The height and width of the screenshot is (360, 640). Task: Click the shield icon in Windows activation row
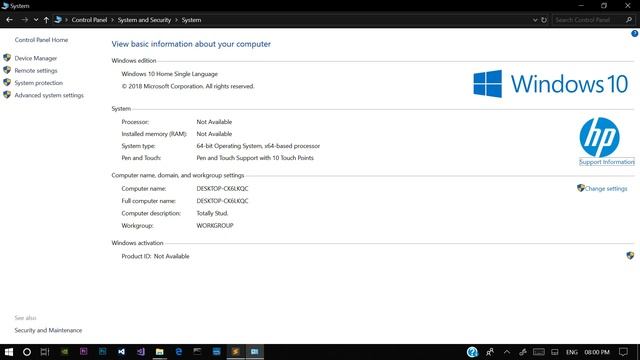click(x=630, y=256)
